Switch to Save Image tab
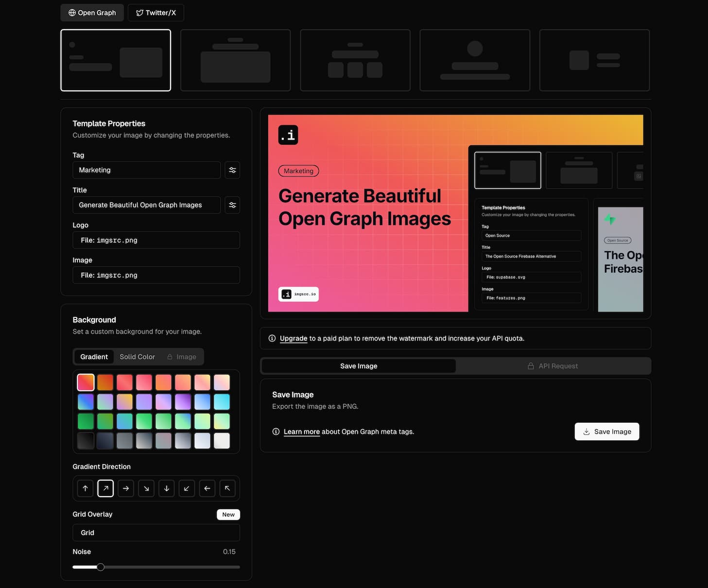The height and width of the screenshot is (588, 708). pyautogui.click(x=359, y=366)
